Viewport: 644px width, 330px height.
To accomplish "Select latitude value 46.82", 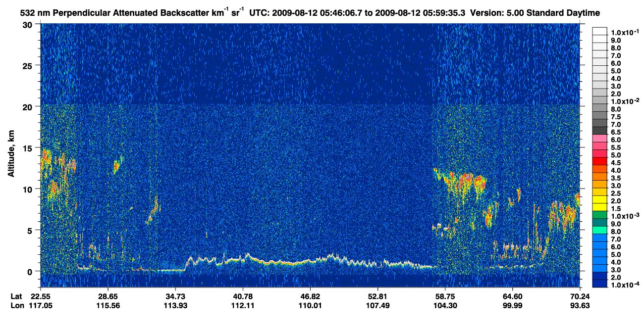I will tap(310, 296).
